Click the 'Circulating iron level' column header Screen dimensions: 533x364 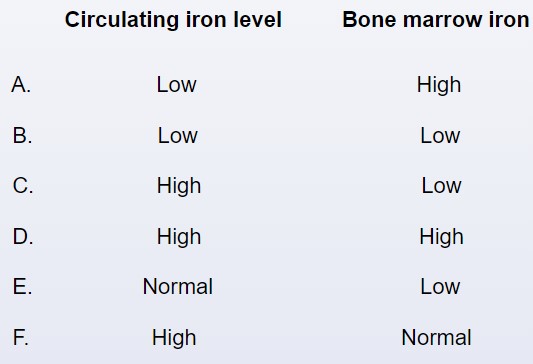(x=173, y=20)
